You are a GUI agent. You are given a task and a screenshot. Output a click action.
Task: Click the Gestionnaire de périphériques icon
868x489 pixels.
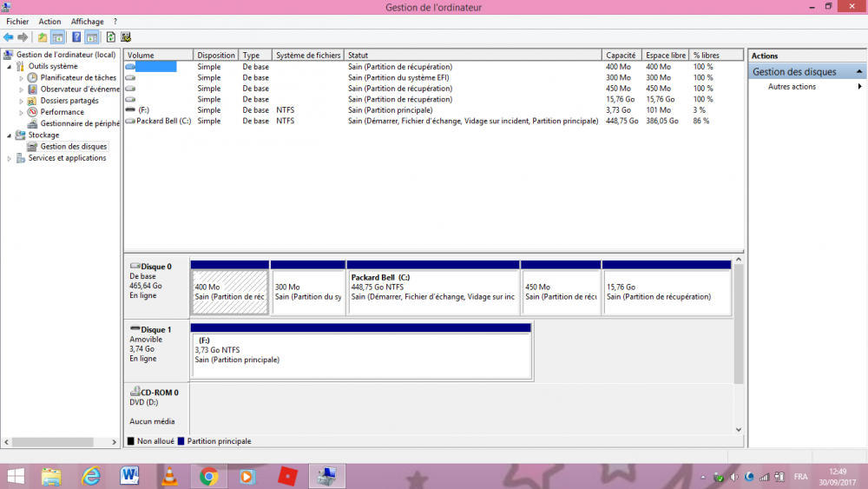33,123
